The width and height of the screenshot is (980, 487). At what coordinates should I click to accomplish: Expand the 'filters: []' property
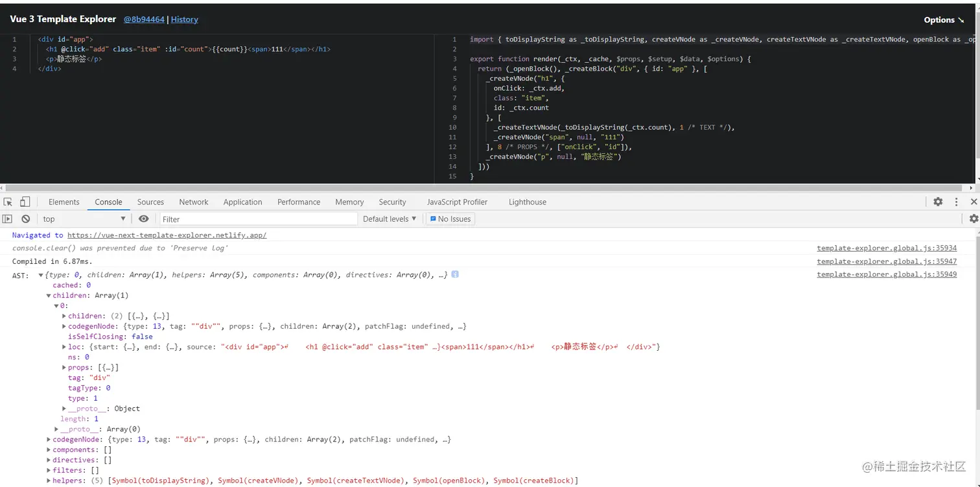click(49, 470)
